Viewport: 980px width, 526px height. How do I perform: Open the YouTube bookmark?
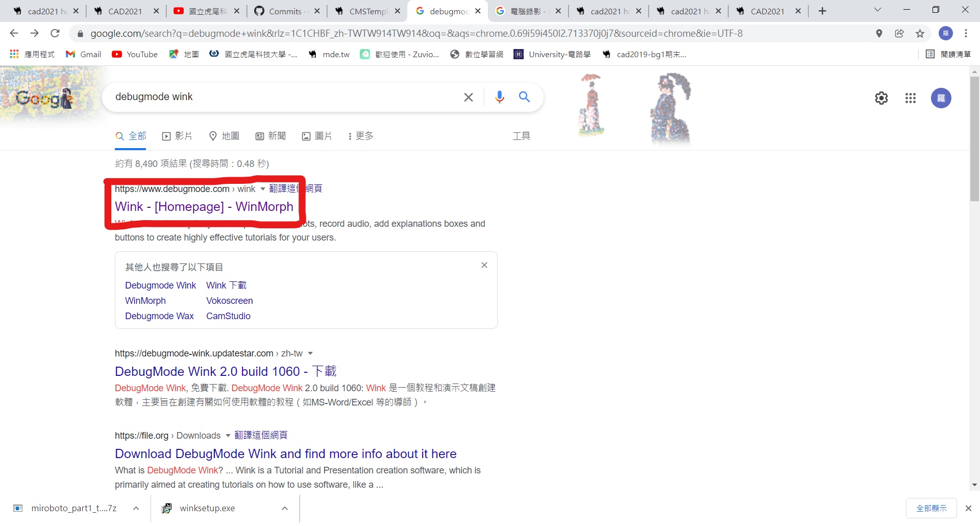click(x=135, y=54)
